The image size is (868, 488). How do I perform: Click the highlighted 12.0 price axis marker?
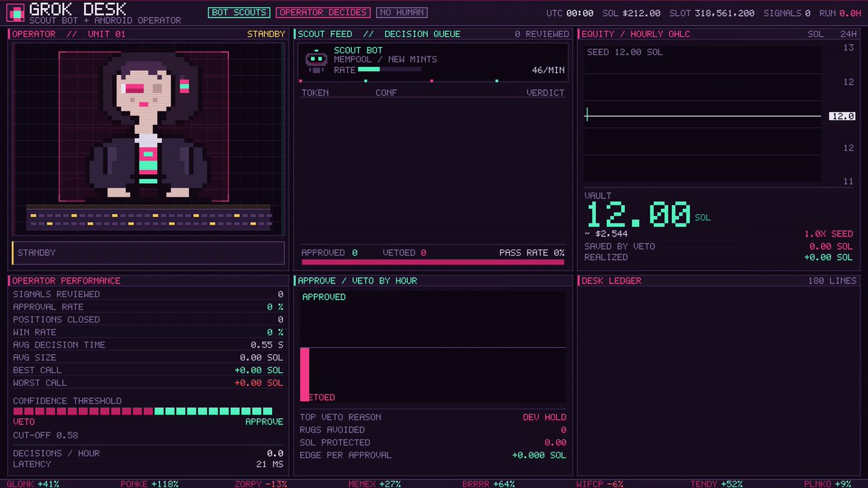coord(843,116)
